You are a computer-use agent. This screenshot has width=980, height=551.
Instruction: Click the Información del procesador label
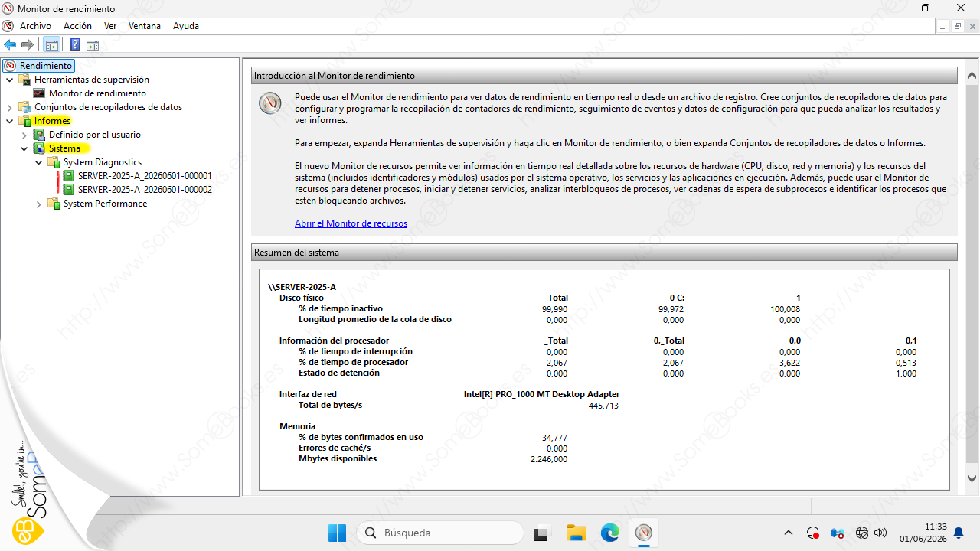pos(334,341)
